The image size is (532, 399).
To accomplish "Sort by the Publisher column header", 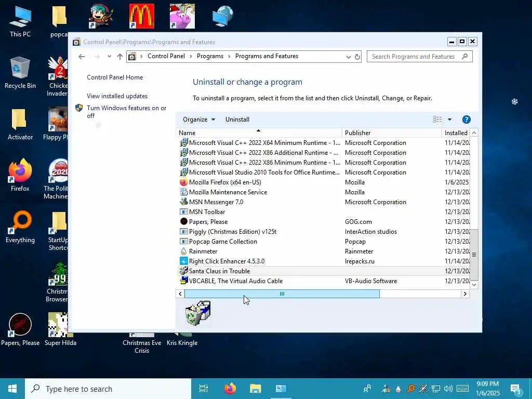I will (x=392, y=132).
